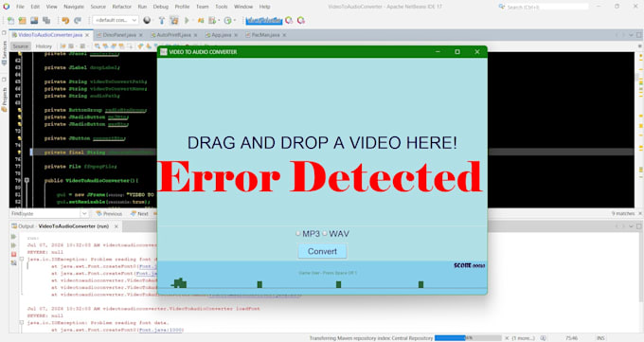Click the New Project toolbar icon

pos(22,20)
